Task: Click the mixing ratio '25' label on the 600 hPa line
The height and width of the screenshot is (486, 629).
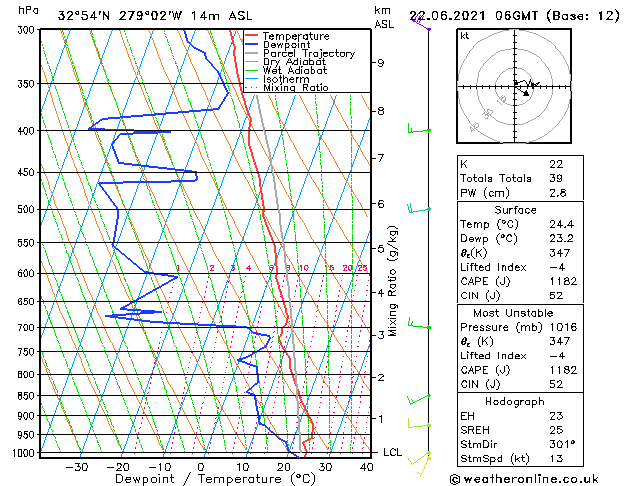Action: 362,268
